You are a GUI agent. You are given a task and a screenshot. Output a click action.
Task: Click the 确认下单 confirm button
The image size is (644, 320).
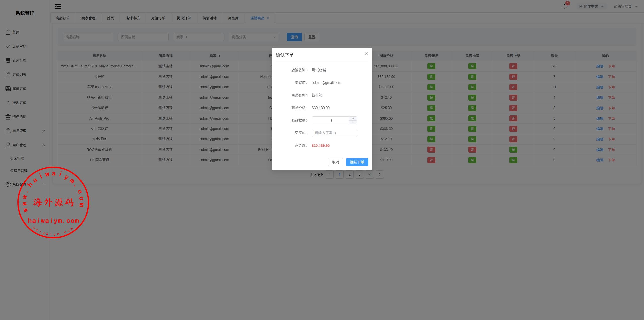pyautogui.click(x=357, y=162)
